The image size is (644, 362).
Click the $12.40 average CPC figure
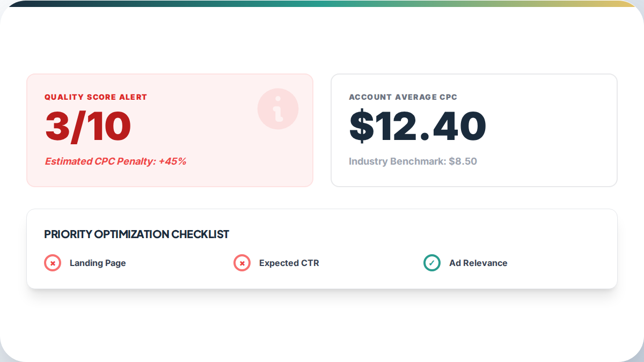click(x=418, y=127)
